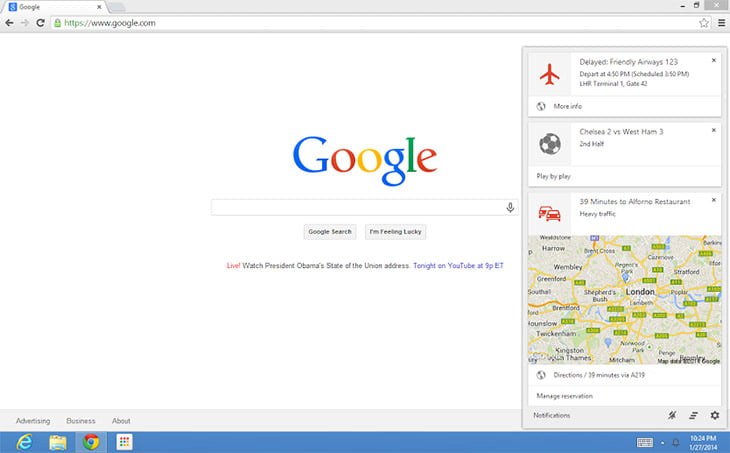Clear all notifications with the lines icon
This screenshot has width=730, height=453.
click(x=693, y=415)
